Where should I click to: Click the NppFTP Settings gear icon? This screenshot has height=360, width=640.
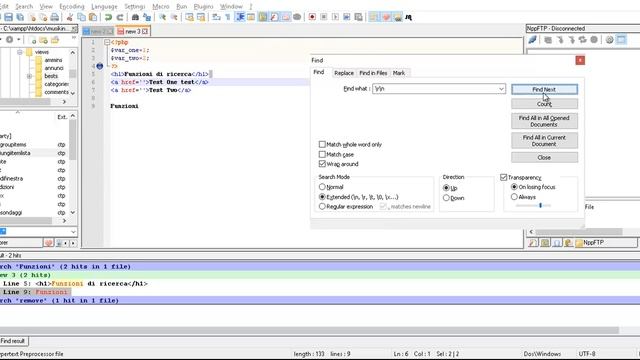pyautogui.click(x=609, y=40)
